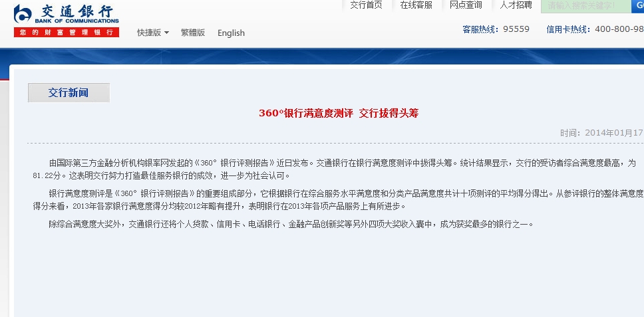Switch to the English version
The width and height of the screenshot is (644, 317).
231,33
